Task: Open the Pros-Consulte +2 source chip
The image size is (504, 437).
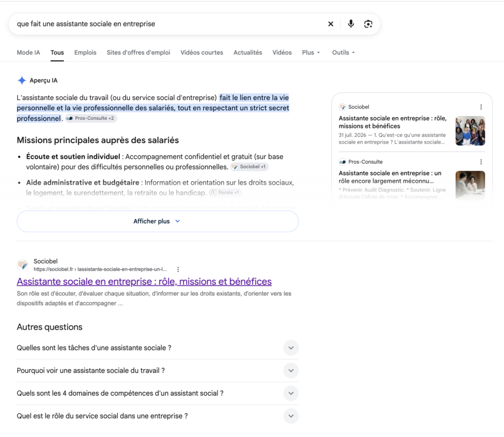Action: 91,118
